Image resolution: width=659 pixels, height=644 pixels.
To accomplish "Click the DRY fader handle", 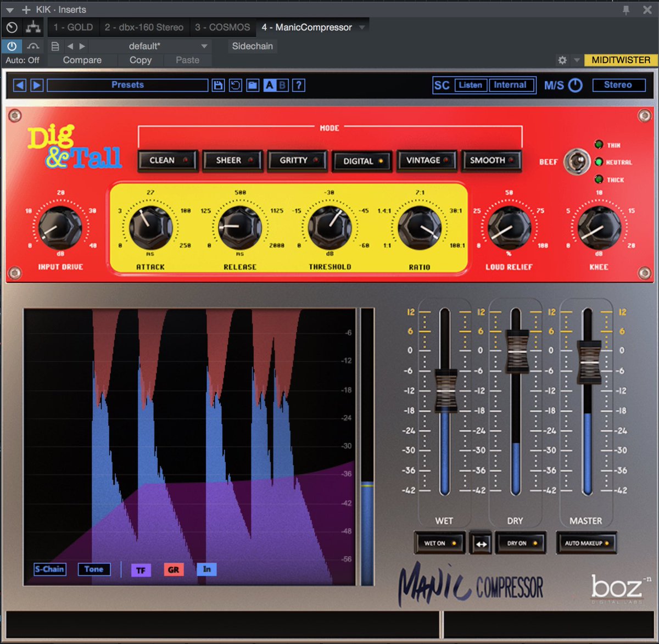I will point(516,351).
